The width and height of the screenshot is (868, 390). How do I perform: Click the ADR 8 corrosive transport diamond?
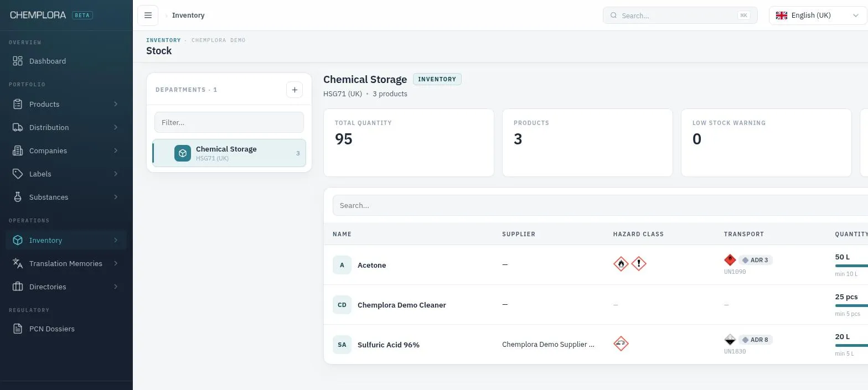pyautogui.click(x=730, y=339)
